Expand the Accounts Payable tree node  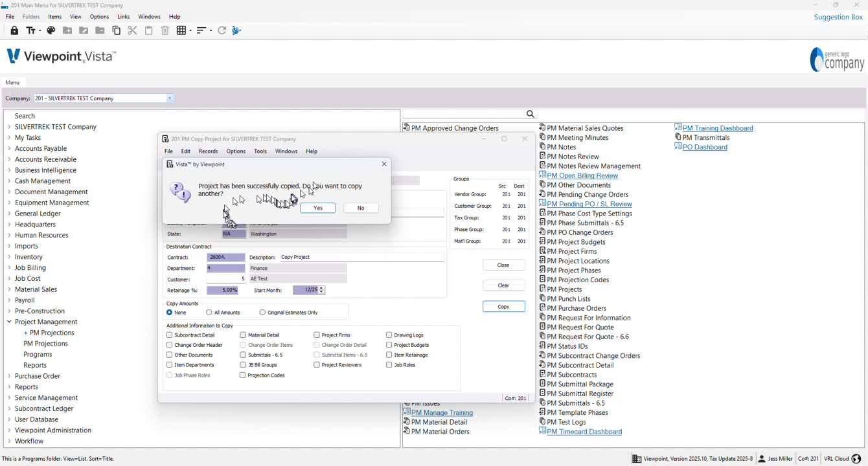(9, 149)
